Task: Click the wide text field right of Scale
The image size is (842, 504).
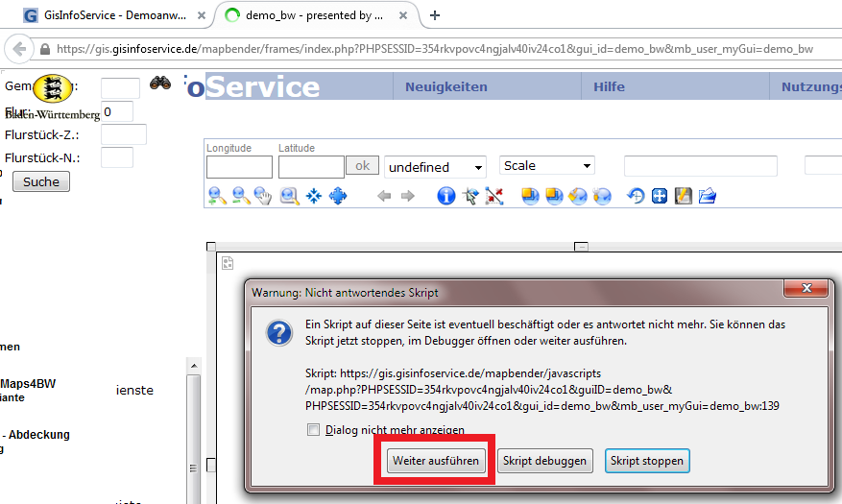Action: (700, 166)
